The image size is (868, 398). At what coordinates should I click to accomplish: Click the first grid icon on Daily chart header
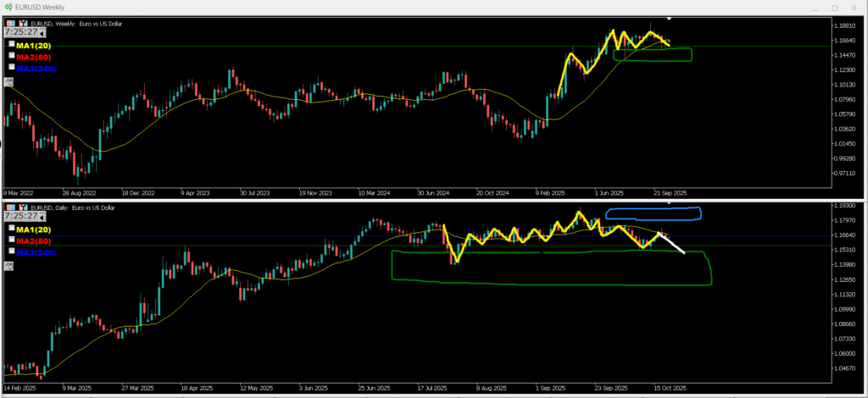11,207
